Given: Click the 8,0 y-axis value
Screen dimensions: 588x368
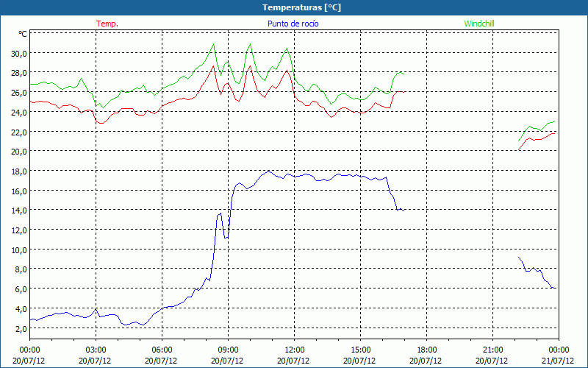Looking at the screenshot, I should click(x=21, y=269).
